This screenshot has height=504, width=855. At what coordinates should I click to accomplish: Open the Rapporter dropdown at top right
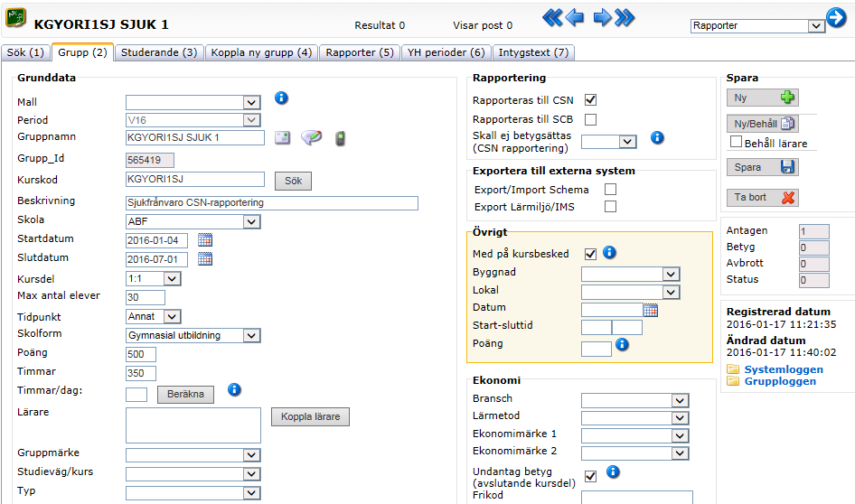(x=816, y=25)
